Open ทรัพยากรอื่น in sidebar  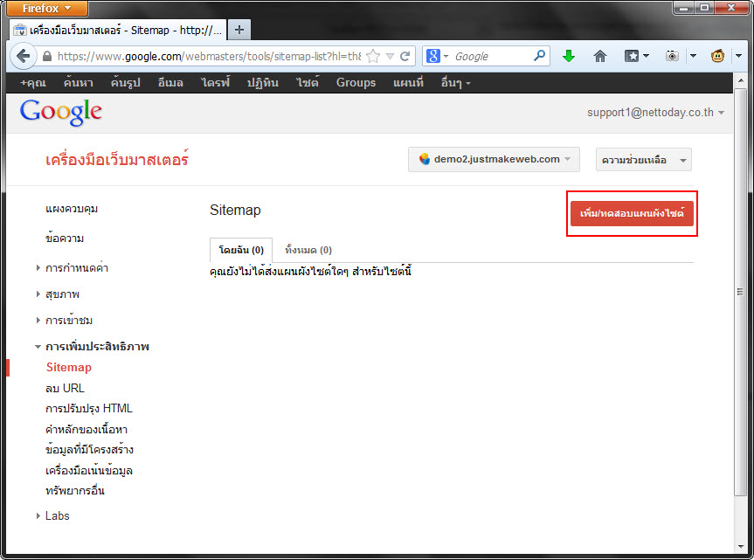tap(75, 491)
